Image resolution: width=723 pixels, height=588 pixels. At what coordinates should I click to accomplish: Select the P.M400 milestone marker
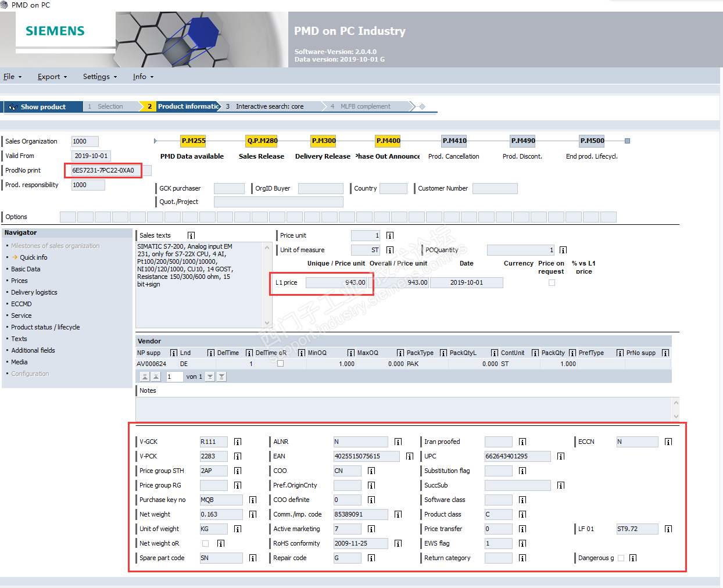pyautogui.click(x=388, y=141)
